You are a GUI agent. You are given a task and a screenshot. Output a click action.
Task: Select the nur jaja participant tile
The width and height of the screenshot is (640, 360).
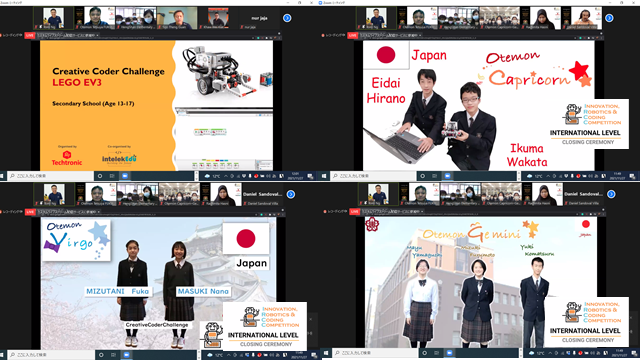259,18
